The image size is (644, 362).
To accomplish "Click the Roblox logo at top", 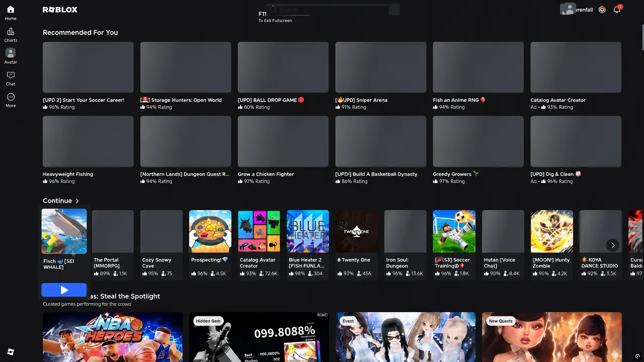I will point(60,10).
